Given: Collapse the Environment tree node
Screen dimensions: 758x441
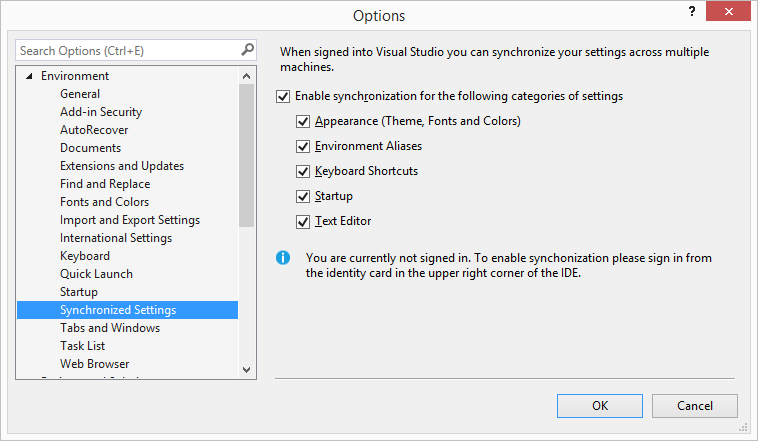Looking at the screenshot, I should [29, 76].
